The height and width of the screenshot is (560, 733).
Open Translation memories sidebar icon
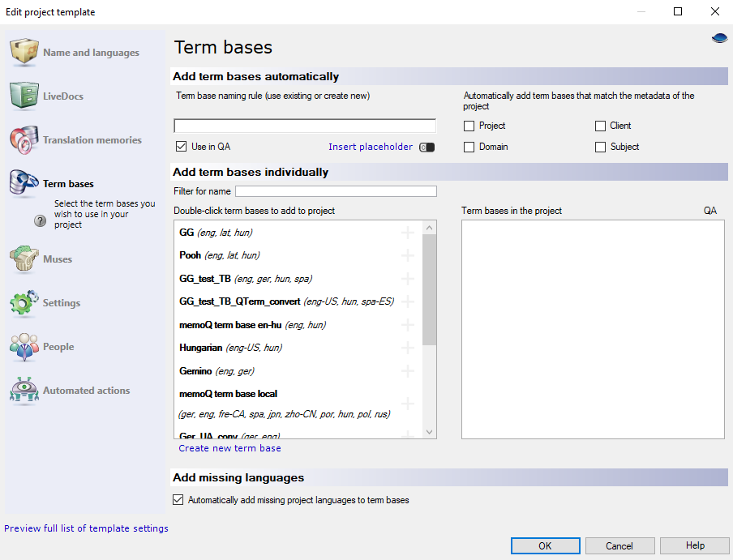[x=24, y=140]
